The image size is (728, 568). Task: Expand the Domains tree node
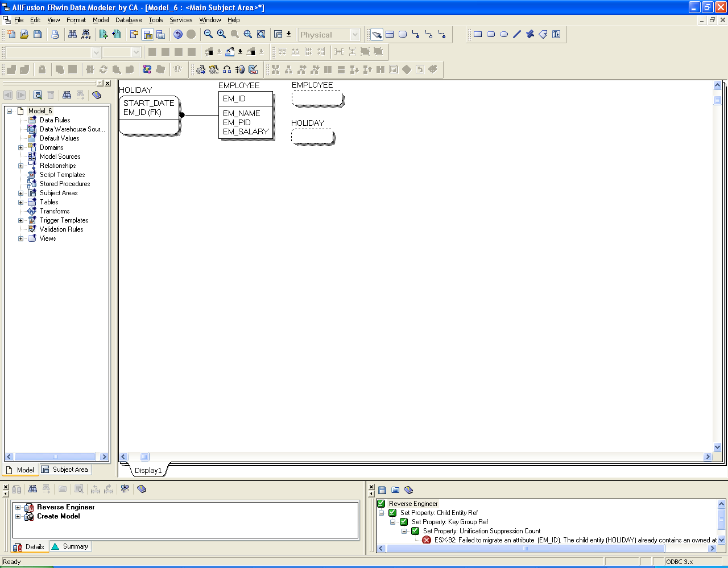click(x=21, y=147)
